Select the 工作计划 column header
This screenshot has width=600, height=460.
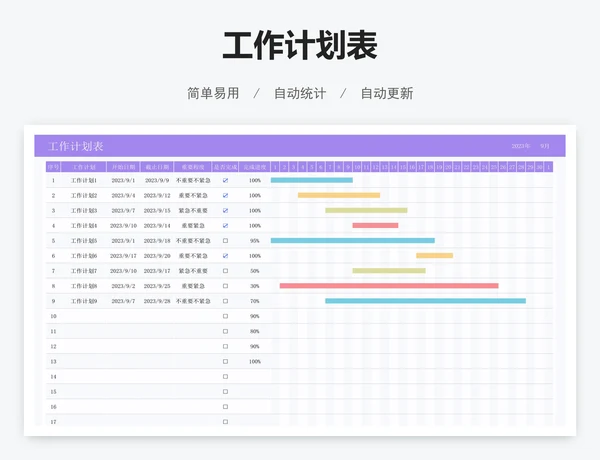click(x=84, y=167)
